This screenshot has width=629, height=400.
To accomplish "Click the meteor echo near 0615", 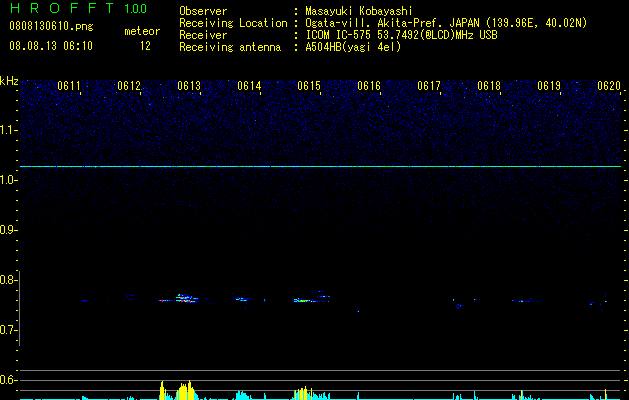I will tap(311, 298).
